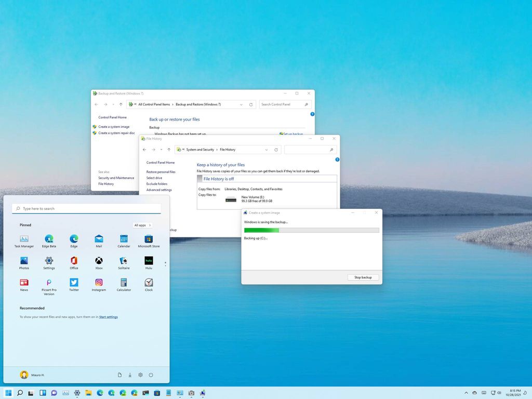Open the Mail app
Viewport: 532px width, 399px height.
click(x=99, y=240)
